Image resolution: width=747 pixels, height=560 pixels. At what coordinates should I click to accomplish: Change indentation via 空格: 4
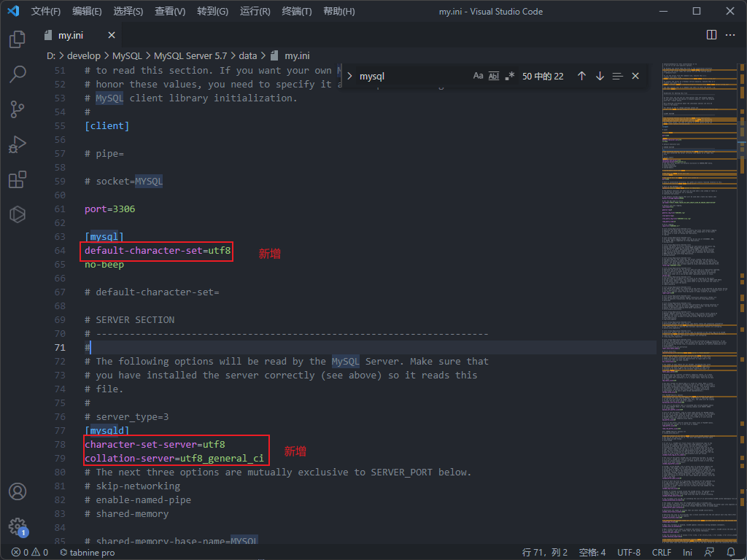(592, 553)
